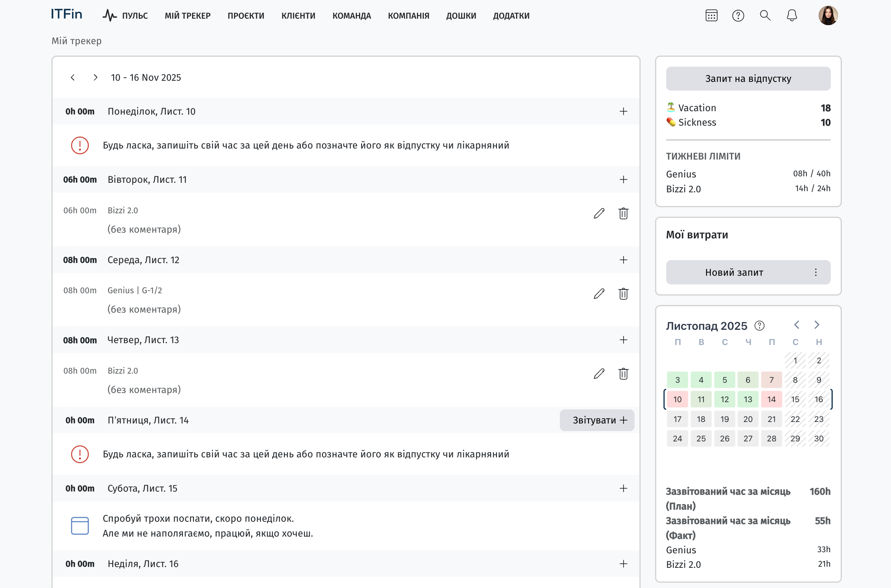The height and width of the screenshot is (588, 891).
Task: Open three-dot options on Новий запит
Action: pos(816,272)
